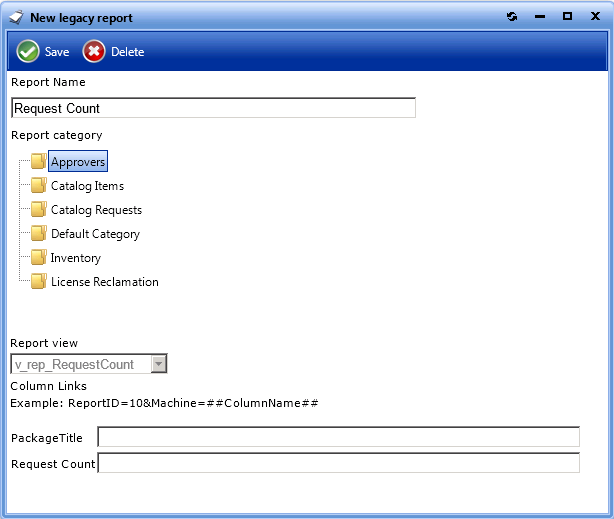Image resolution: width=614 pixels, height=519 pixels.
Task: Click the Approvers folder icon
Action: pyautogui.click(x=39, y=161)
